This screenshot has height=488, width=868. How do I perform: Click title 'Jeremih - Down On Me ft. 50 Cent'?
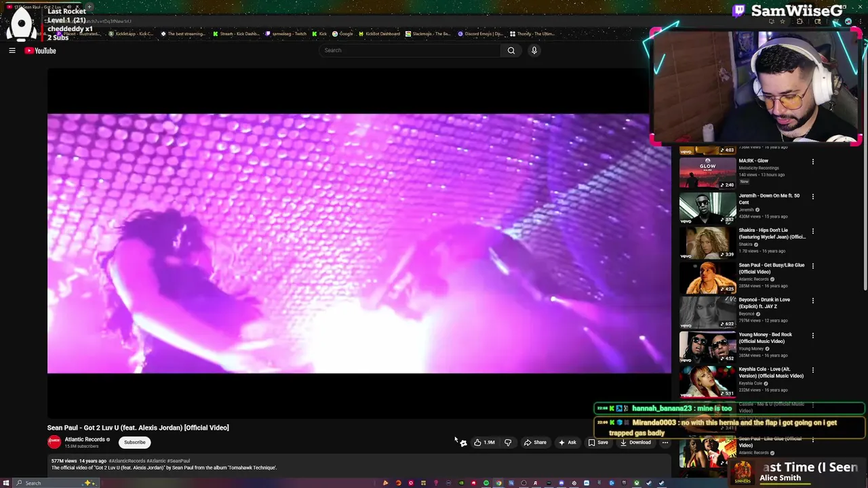point(769,199)
